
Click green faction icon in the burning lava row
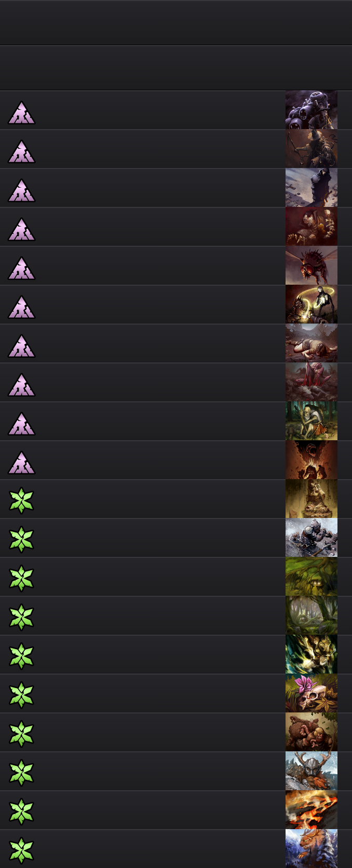(x=22, y=811)
